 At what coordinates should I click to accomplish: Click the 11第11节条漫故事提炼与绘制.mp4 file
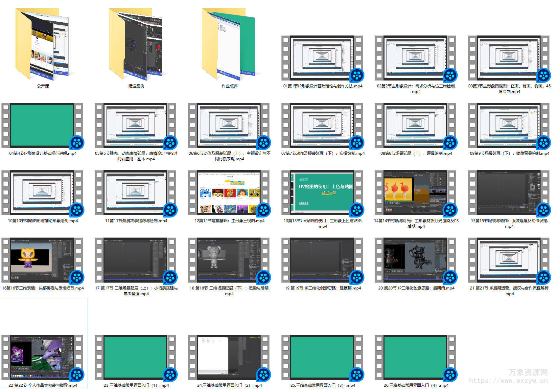[135, 193]
